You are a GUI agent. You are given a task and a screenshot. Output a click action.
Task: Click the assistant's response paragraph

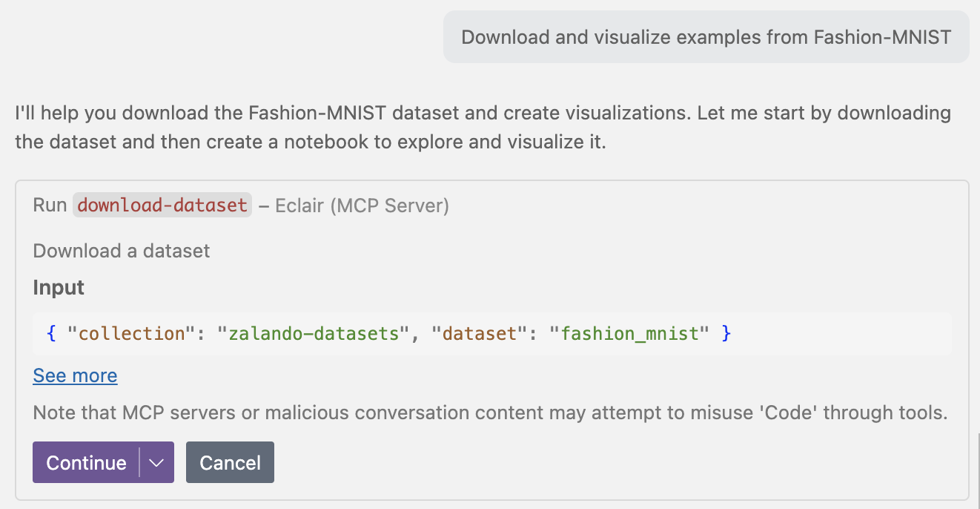click(x=482, y=128)
